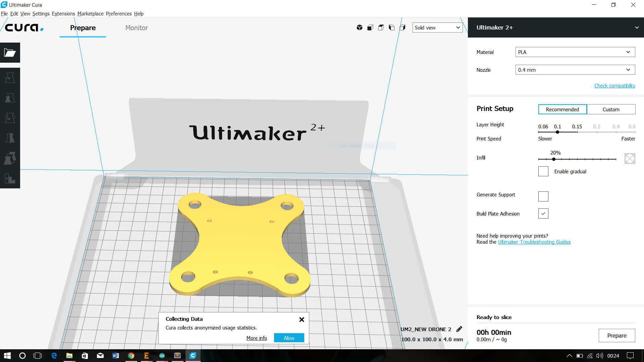Open the Solid view dropdown
644x362 pixels.
point(437,27)
